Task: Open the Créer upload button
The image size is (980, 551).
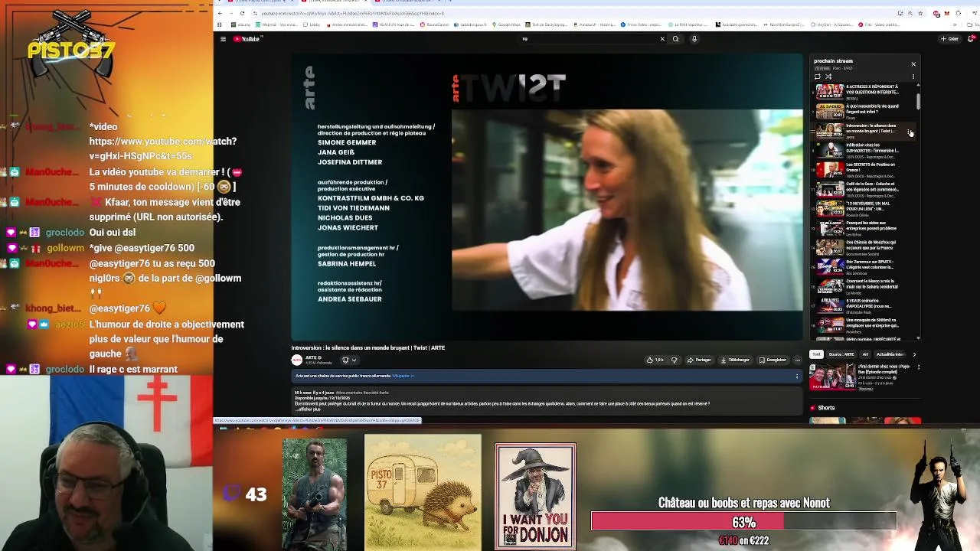Action: click(x=950, y=39)
